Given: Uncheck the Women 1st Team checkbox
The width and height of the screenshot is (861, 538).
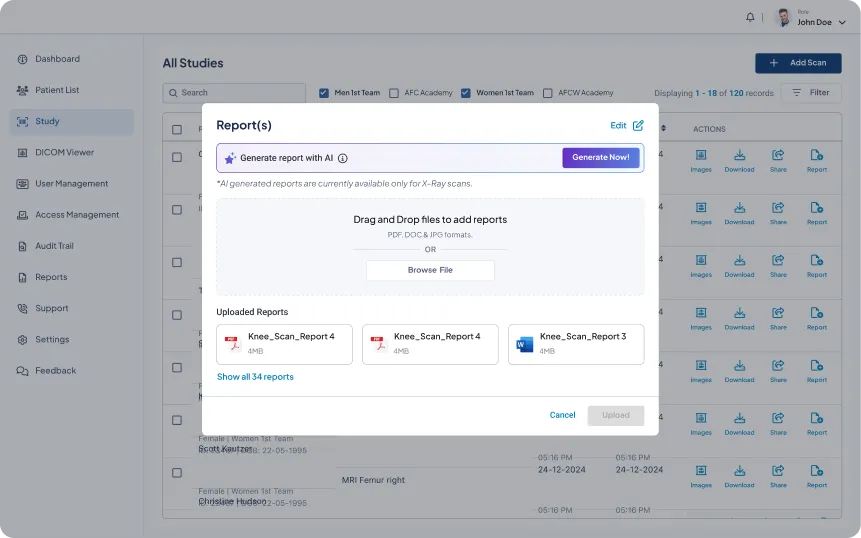Looking at the screenshot, I should (x=466, y=93).
